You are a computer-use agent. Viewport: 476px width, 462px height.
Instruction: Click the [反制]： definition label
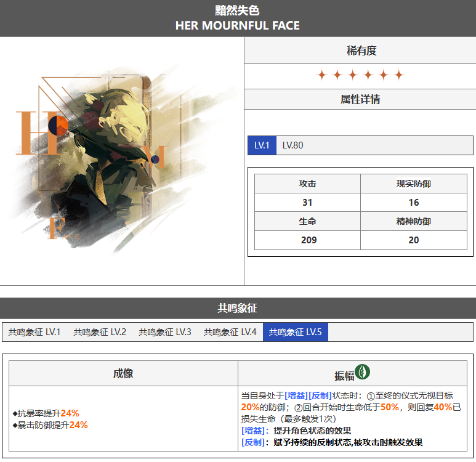coord(256,442)
